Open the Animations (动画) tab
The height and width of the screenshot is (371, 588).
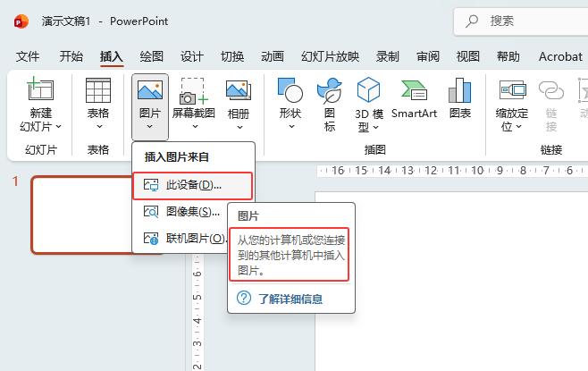273,56
